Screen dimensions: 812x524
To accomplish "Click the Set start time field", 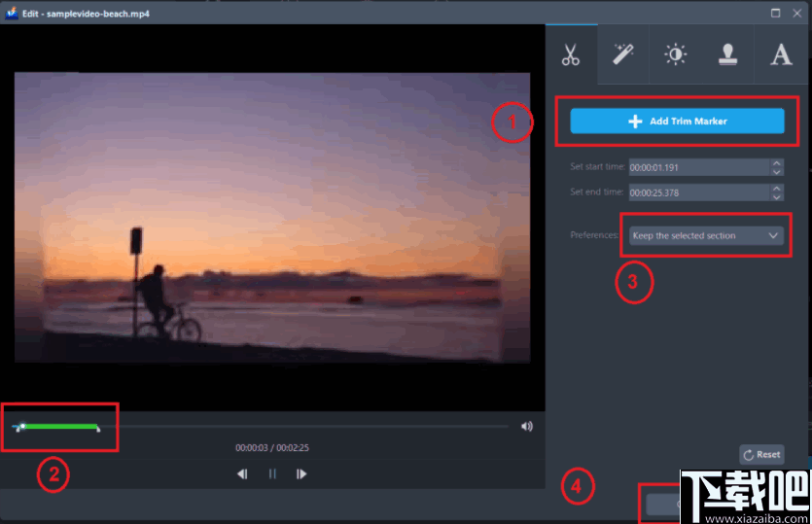I will 699,167.
